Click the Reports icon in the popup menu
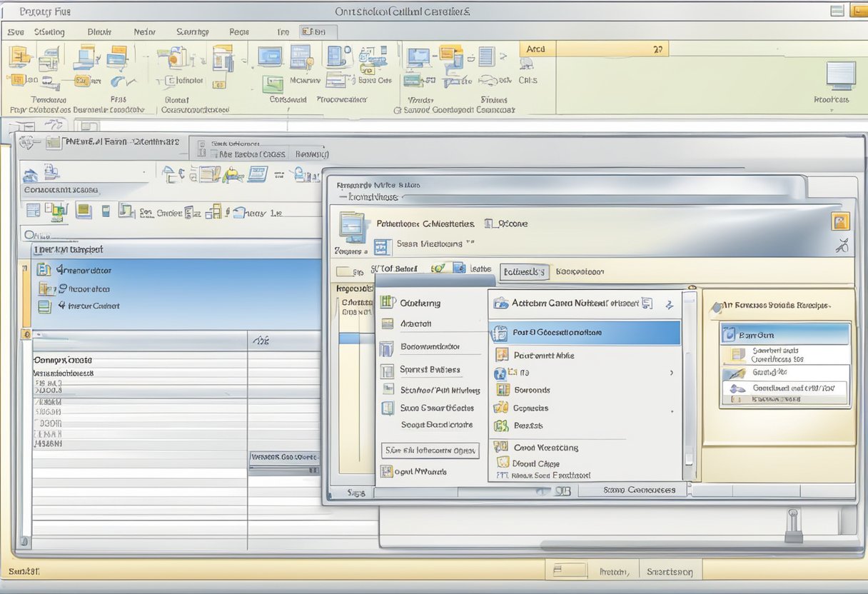This screenshot has height=594, width=868. [x=501, y=426]
